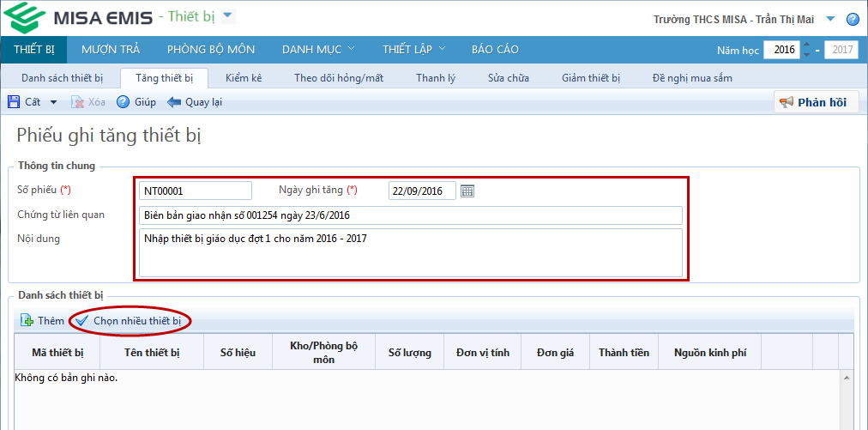Click the Số phiếu field NT00001
The height and width of the screenshot is (430, 868).
pos(196,191)
